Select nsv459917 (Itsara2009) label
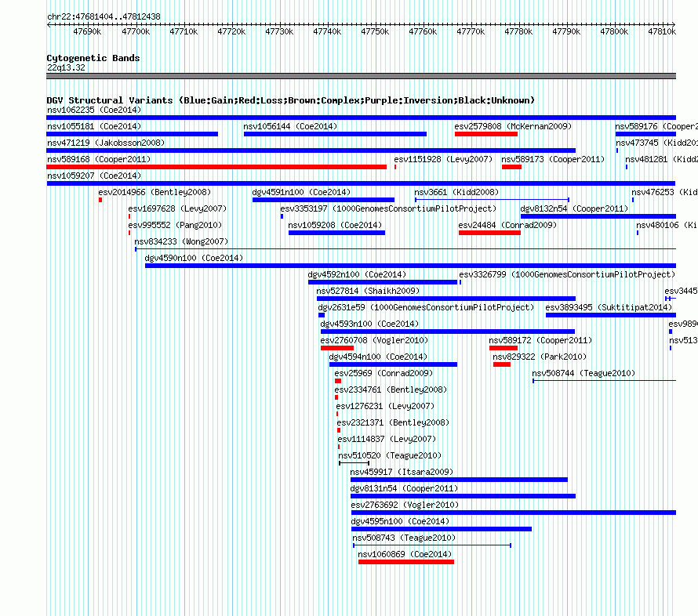 coord(402,472)
